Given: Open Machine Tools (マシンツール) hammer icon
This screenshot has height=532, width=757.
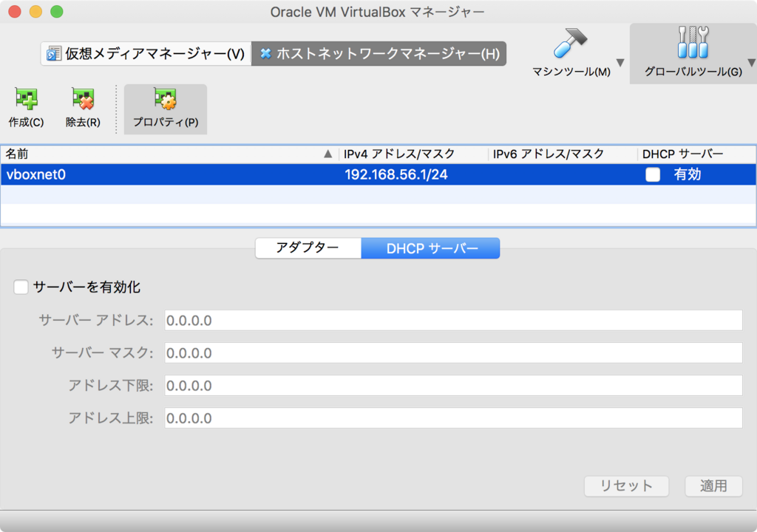Looking at the screenshot, I should click(570, 43).
